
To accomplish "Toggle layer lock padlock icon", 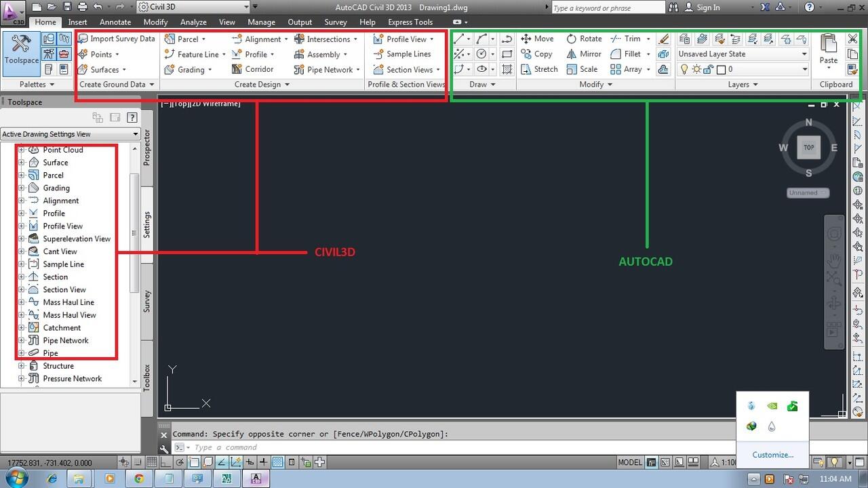I will (708, 69).
